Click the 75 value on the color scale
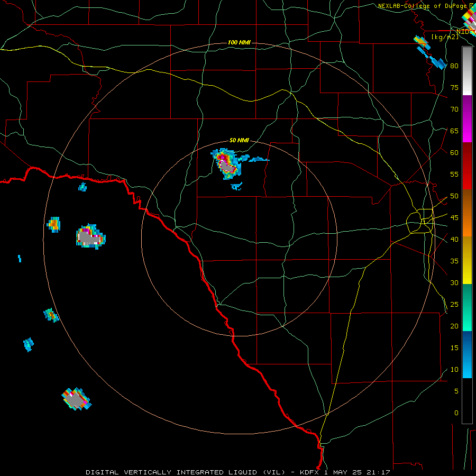This screenshot has height=476, width=476. pos(454,87)
